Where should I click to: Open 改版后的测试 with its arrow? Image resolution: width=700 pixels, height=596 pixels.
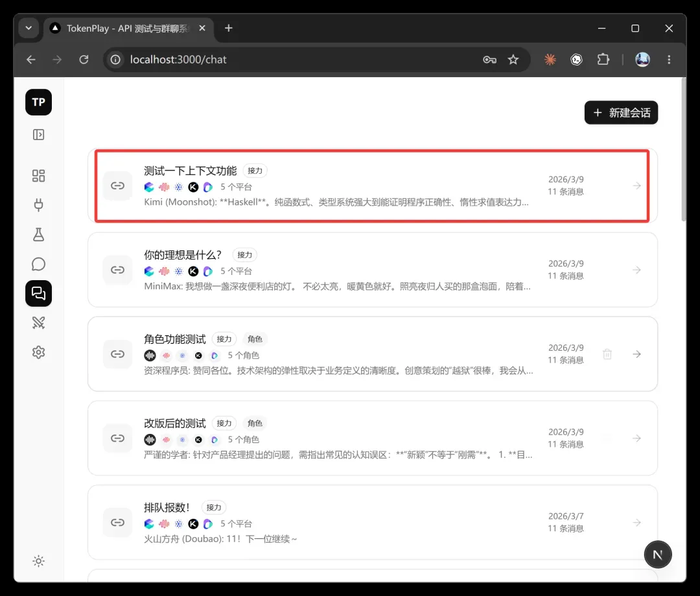click(636, 438)
